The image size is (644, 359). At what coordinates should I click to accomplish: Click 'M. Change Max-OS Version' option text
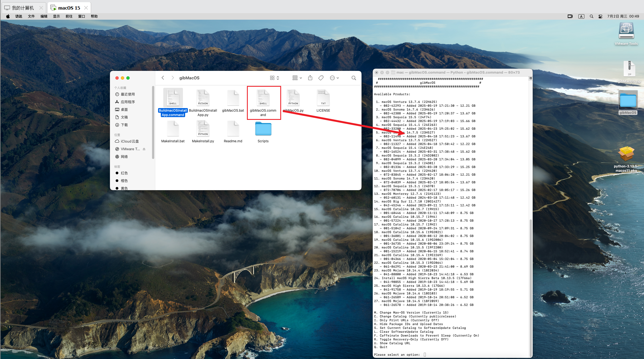click(x=411, y=312)
